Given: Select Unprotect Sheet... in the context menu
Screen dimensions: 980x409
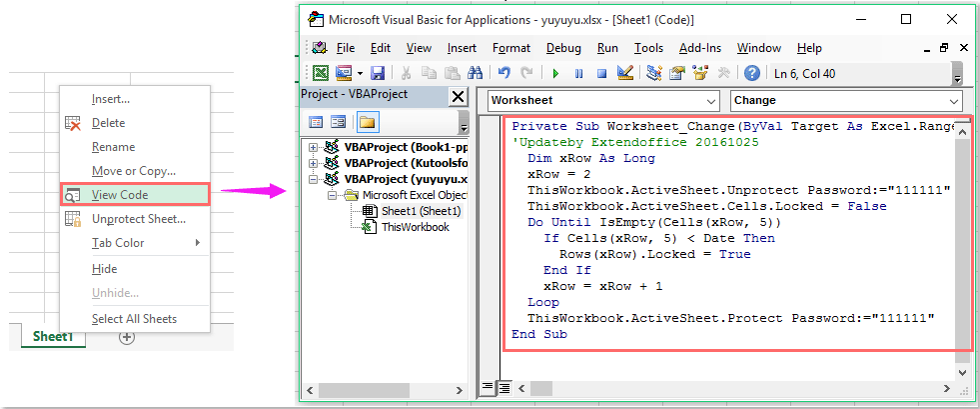Looking at the screenshot, I should point(138,219).
